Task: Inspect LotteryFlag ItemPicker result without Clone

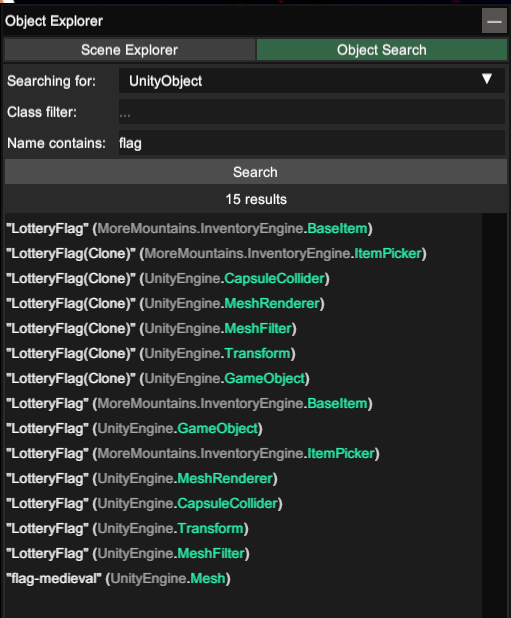Action: point(193,453)
